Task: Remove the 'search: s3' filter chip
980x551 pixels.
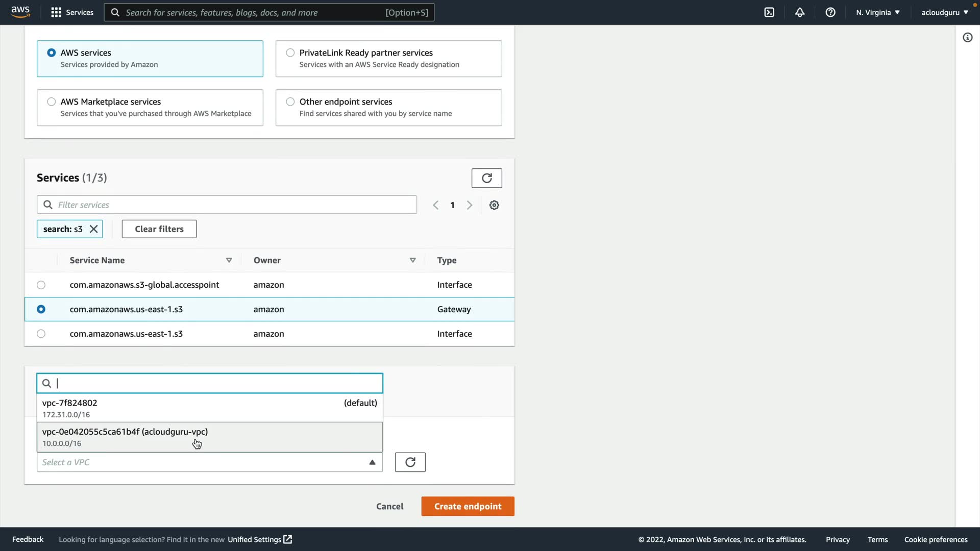Action: tap(93, 229)
